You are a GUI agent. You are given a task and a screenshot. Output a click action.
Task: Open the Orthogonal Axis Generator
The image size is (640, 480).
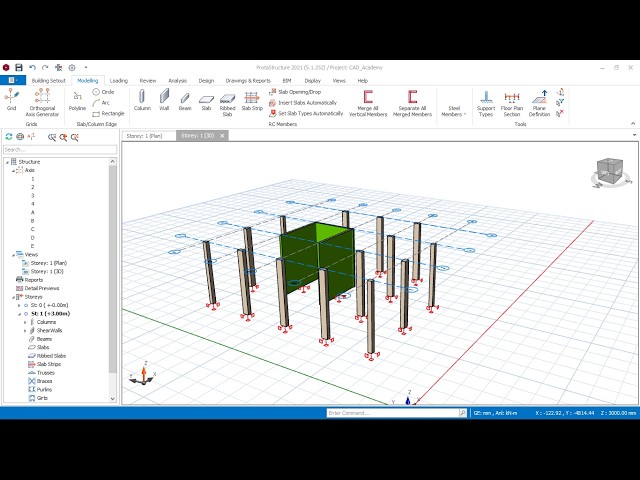pos(42,102)
